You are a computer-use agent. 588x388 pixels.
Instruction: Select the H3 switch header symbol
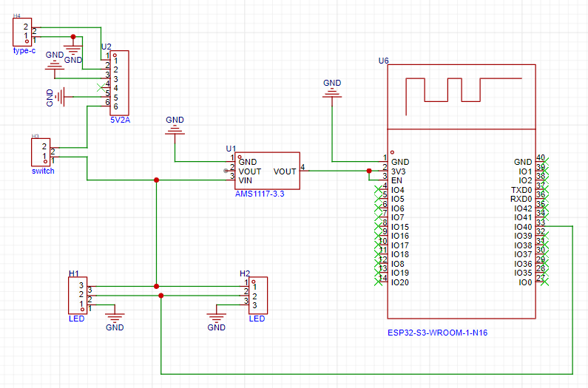pyautogui.click(x=40, y=152)
